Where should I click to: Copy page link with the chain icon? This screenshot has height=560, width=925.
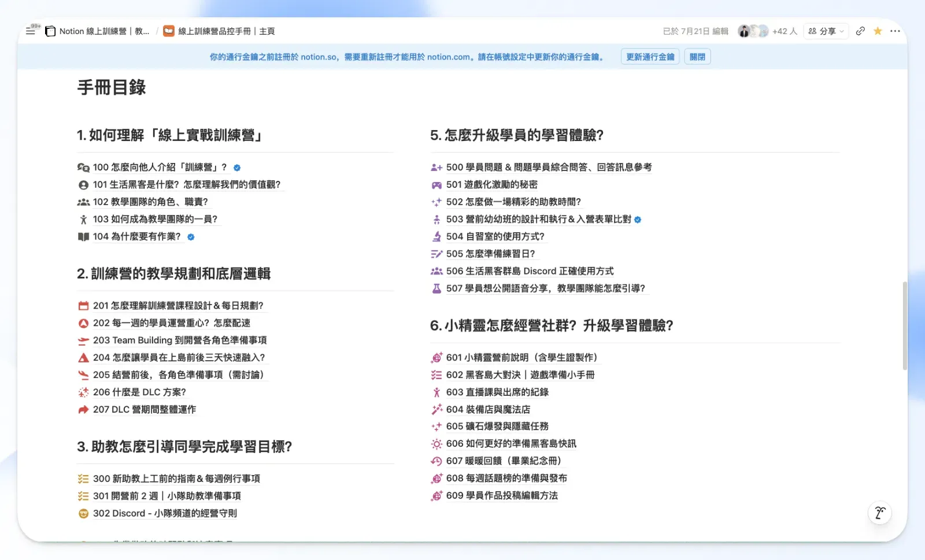pyautogui.click(x=860, y=31)
